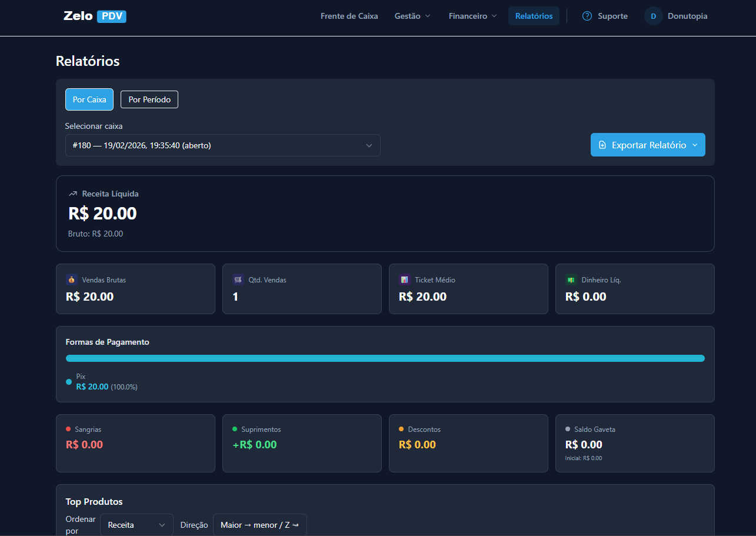Switch report mode to Por Período

[149, 99]
